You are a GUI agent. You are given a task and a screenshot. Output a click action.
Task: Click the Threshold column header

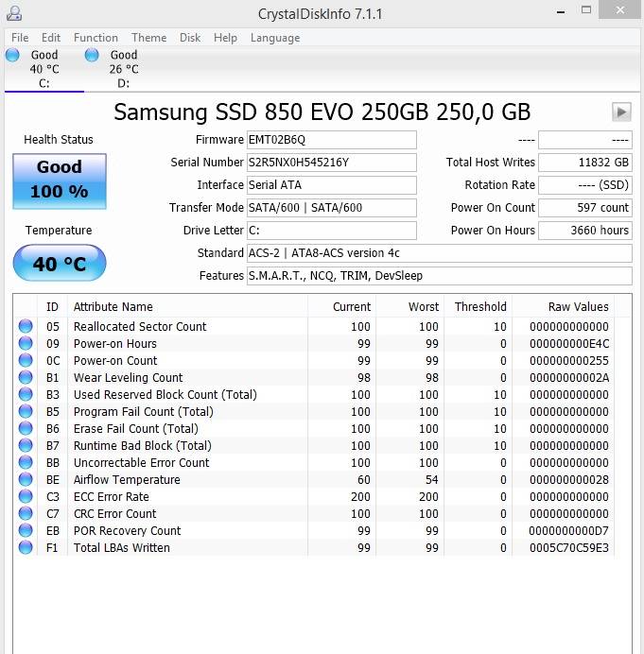coord(478,307)
